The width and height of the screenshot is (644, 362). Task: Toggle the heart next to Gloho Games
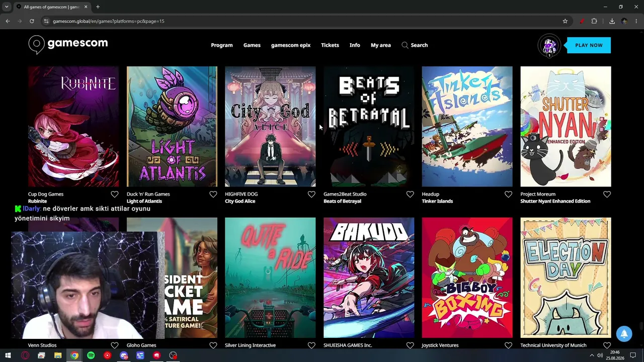point(213,345)
